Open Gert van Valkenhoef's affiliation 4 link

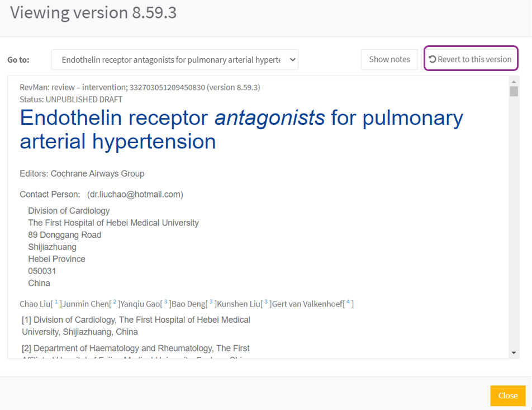pyautogui.click(x=348, y=303)
